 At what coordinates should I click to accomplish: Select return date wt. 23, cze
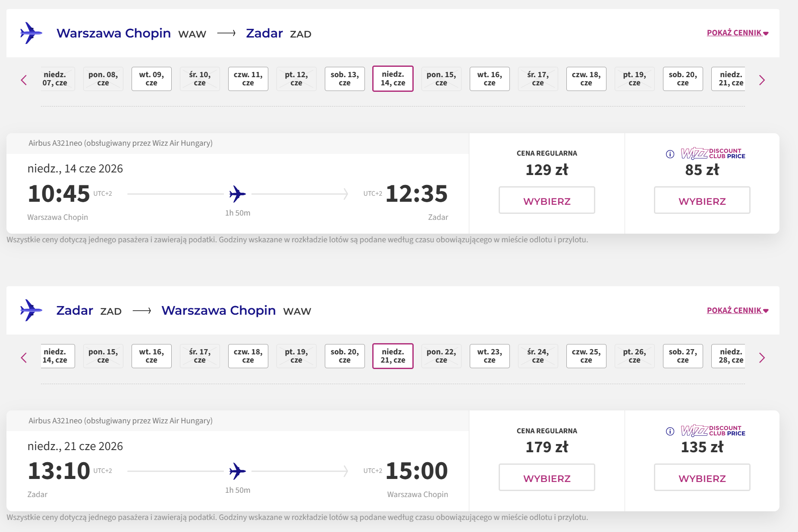[x=490, y=356]
